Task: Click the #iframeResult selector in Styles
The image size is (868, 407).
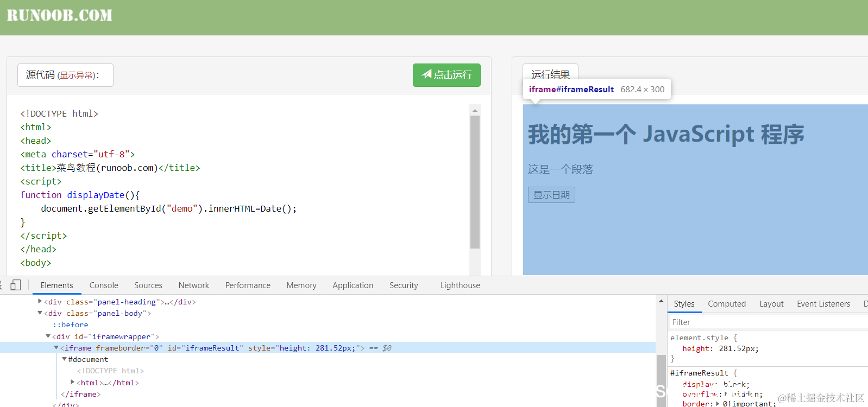Action: [699, 373]
